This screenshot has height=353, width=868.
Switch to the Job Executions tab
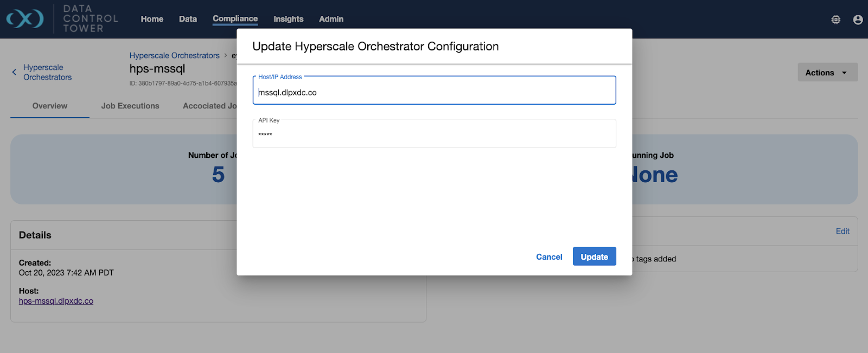coord(130,106)
